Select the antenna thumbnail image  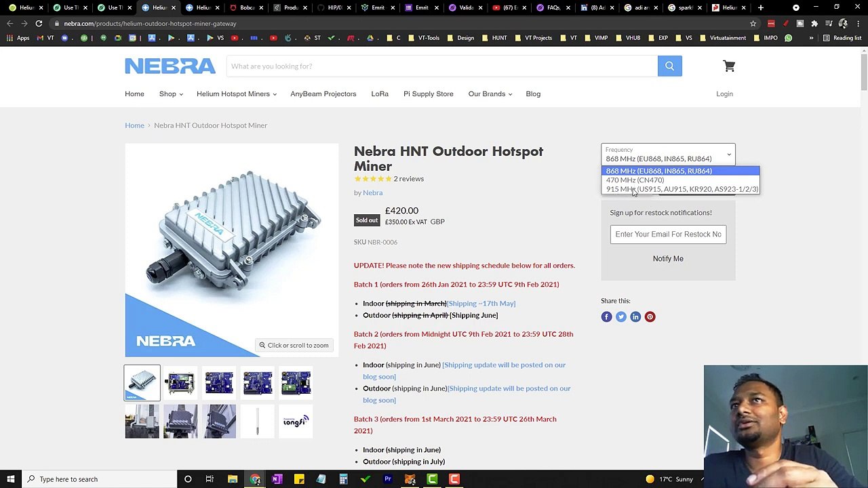click(258, 421)
